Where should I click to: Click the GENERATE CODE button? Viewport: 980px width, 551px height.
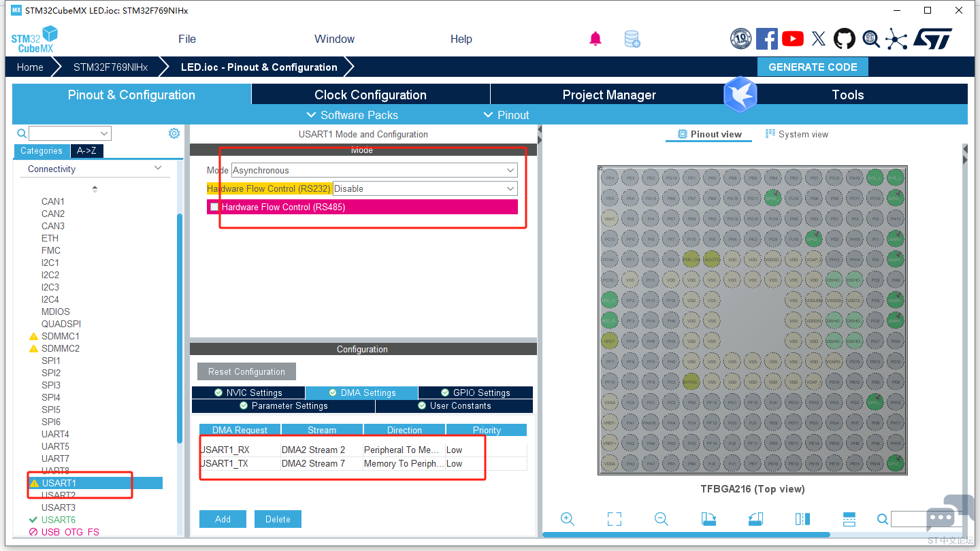tap(813, 67)
